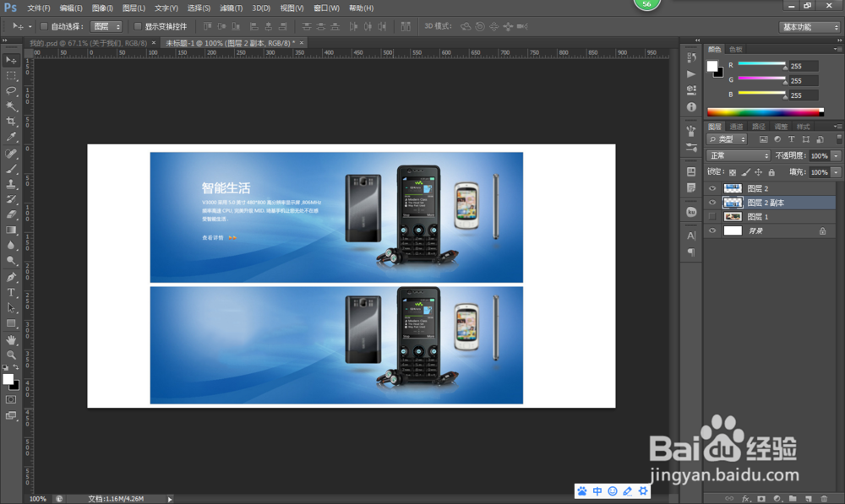Image resolution: width=845 pixels, height=504 pixels.
Task: Select the Crop tool
Action: point(11,122)
